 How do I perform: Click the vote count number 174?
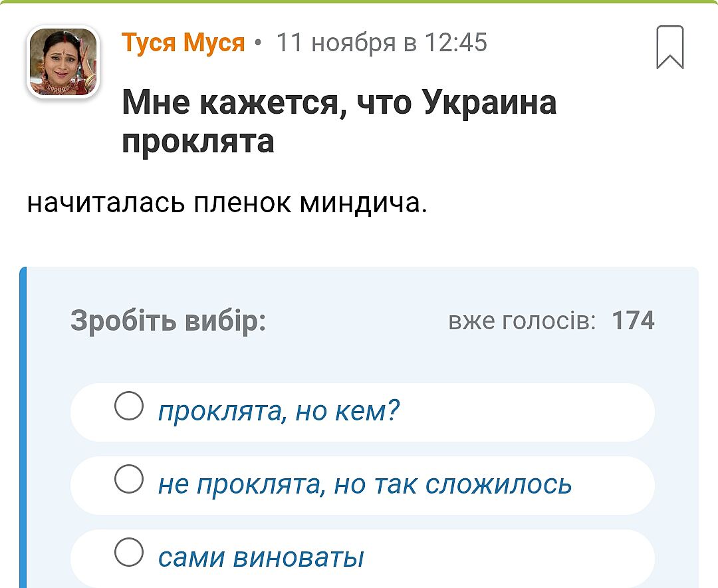click(x=633, y=321)
